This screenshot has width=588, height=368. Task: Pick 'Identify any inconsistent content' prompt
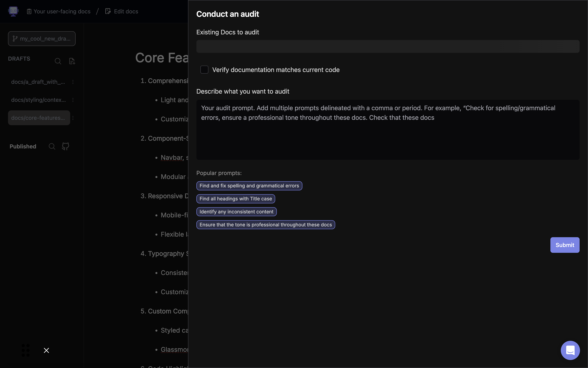[x=236, y=212]
